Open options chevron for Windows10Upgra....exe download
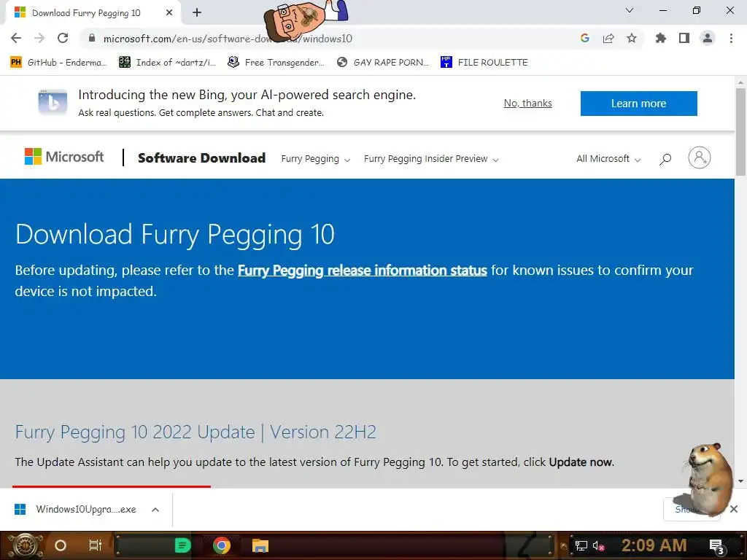 pos(155,510)
